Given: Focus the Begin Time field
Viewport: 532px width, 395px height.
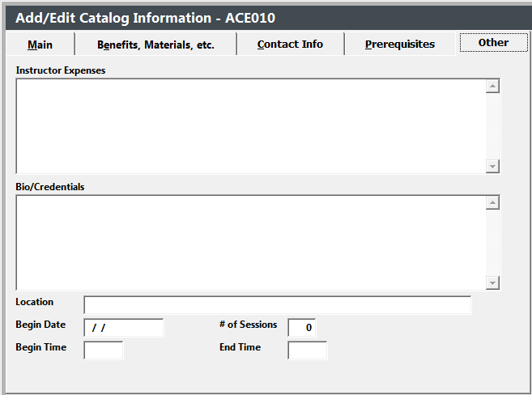Looking at the screenshot, I should pos(104,350).
